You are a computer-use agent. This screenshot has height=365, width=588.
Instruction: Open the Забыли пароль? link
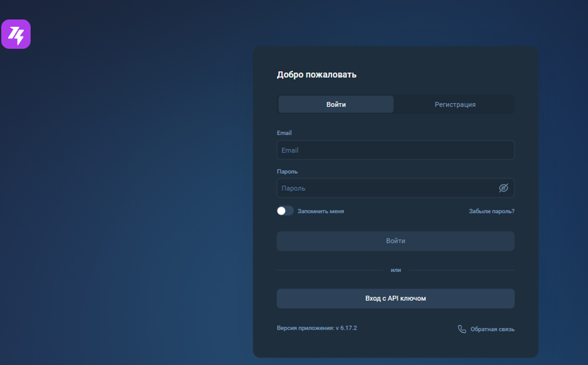(x=491, y=211)
